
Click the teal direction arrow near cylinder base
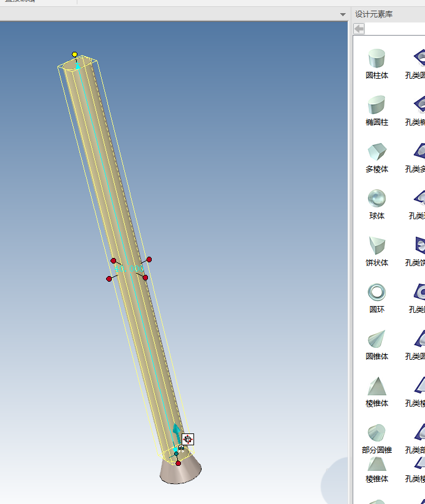(x=177, y=433)
